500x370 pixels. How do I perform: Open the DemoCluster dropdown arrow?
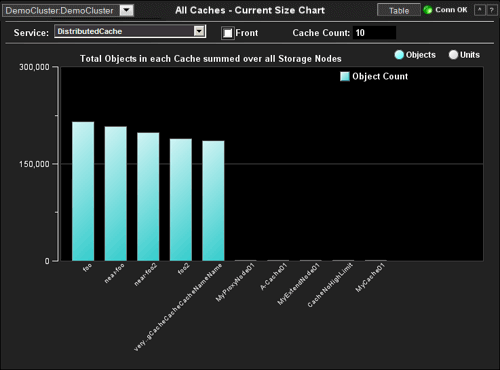(127, 10)
